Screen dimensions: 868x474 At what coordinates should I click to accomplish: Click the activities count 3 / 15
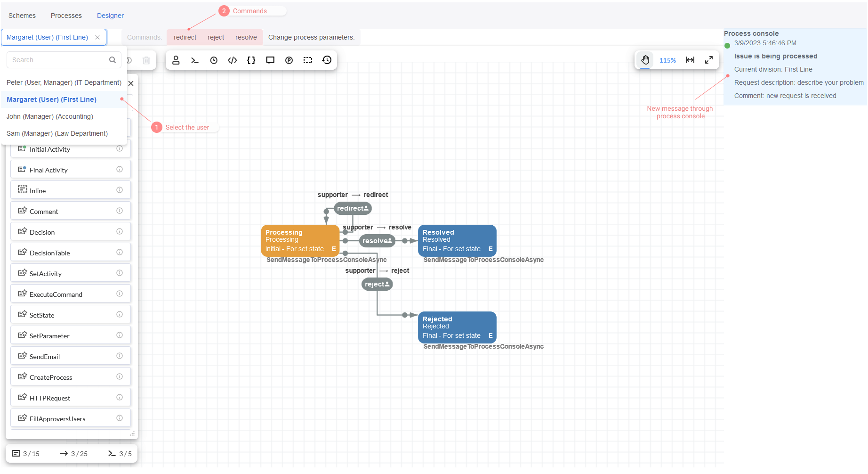click(26, 454)
